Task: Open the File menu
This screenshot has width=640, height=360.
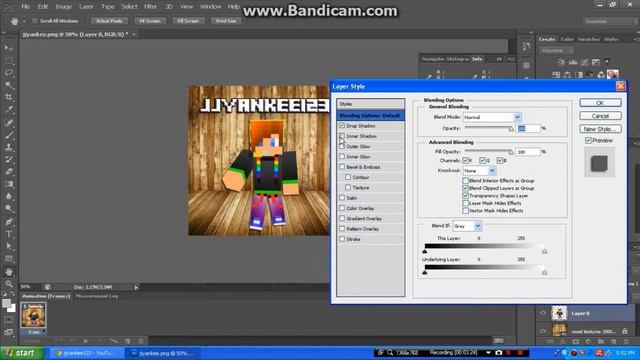Action: click(x=25, y=7)
